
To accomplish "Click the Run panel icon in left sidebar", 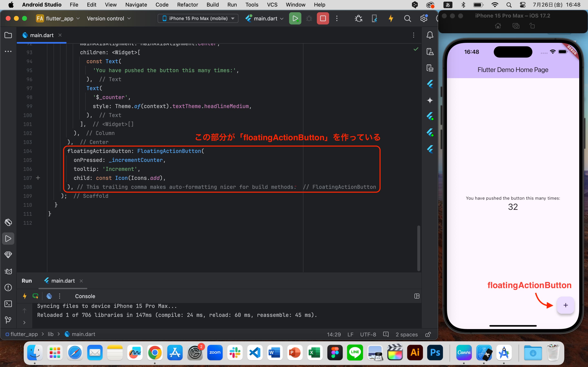I will coord(8,239).
